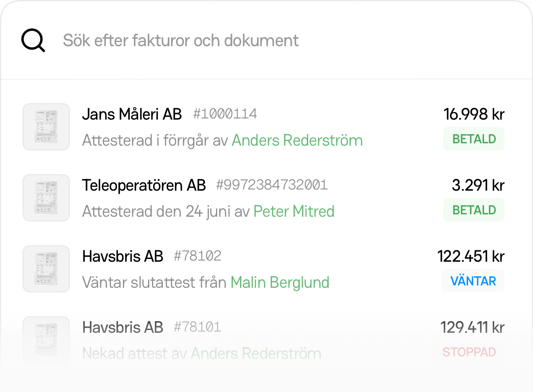
Task: Click the BETALD badge for Jans Måleri AB
Action: (x=473, y=139)
